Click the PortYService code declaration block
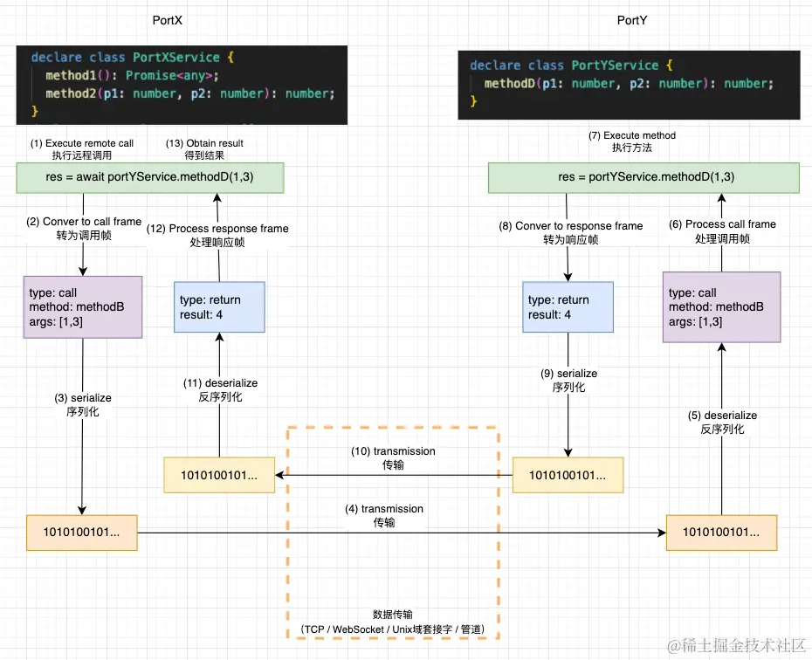 (x=629, y=85)
